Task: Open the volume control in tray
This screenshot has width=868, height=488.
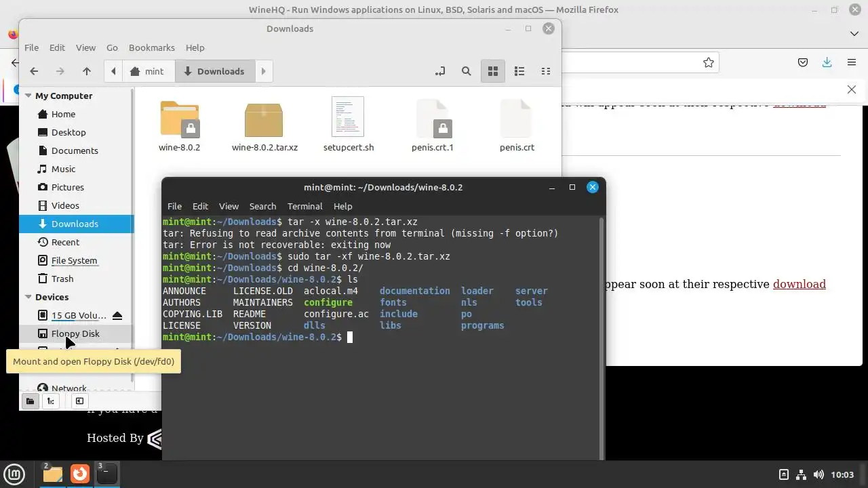Action: point(818,474)
